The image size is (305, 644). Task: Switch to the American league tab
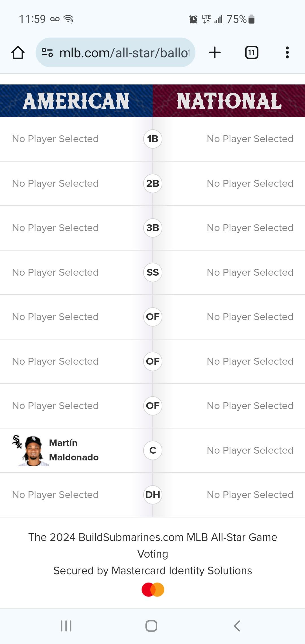coord(76,101)
